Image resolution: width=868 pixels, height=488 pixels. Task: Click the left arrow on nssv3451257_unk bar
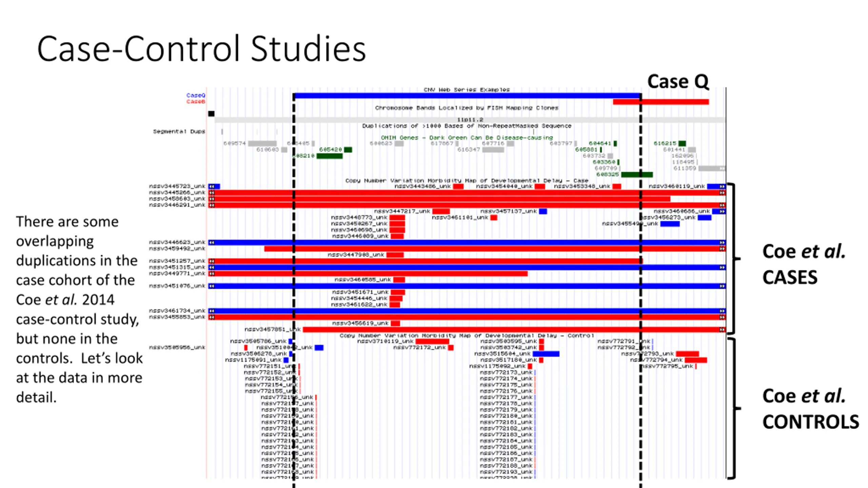pos(211,261)
